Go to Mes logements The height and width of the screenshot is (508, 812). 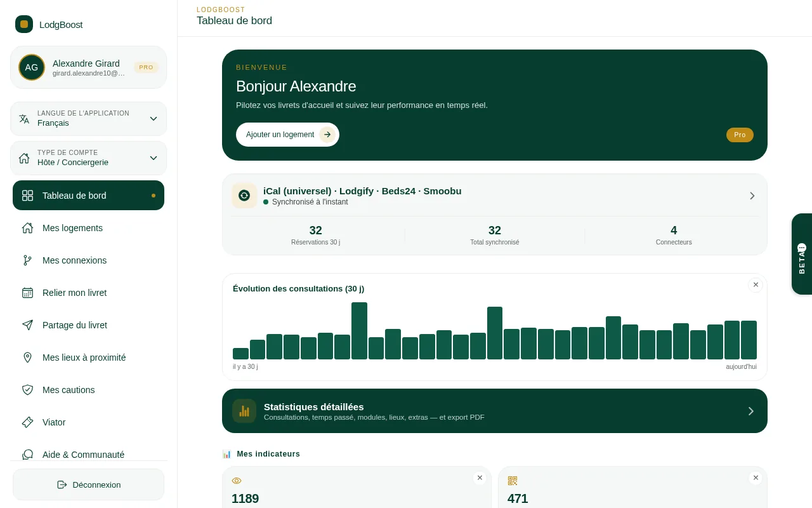[88, 228]
